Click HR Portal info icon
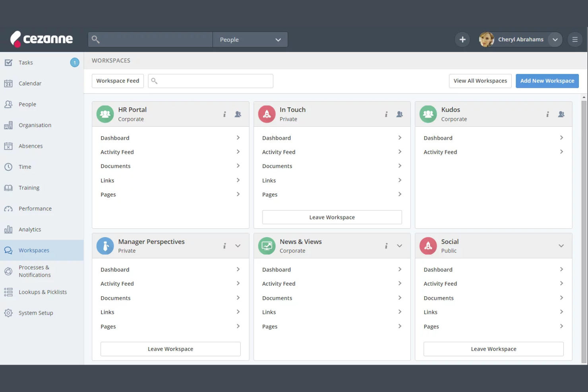This screenshot has width=588, height=392. click(x=224, y=114)
